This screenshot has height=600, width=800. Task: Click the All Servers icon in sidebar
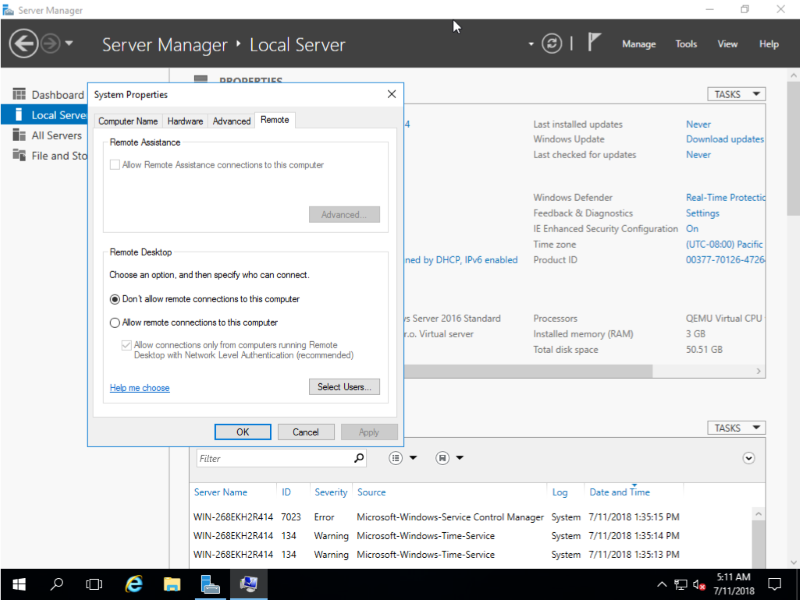19,135
